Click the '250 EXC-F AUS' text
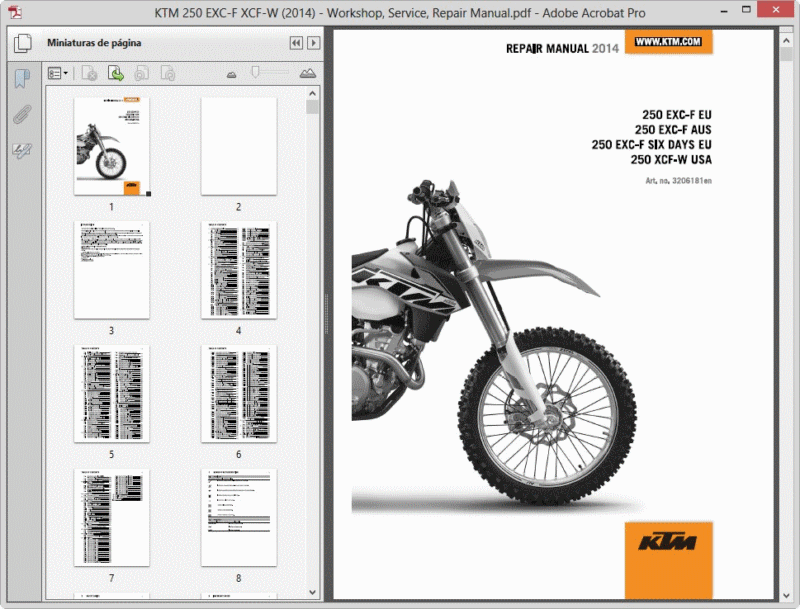 click(x=673, y=130)
